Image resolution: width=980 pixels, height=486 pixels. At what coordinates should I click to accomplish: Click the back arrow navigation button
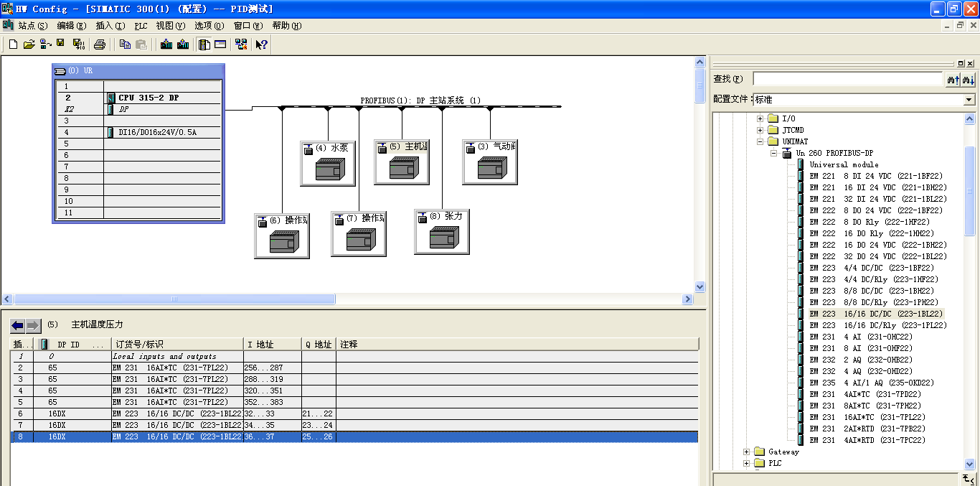point(18,326)
